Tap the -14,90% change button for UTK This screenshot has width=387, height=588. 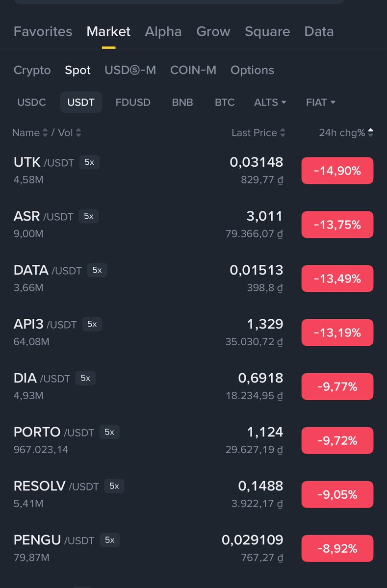click(337, 171)
